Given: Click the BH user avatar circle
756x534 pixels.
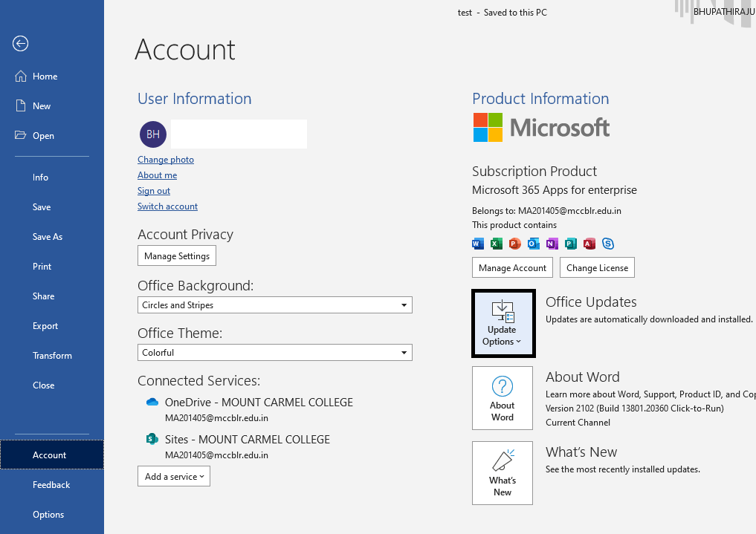Looking at the screenshot, I should [x=153, y=134].
